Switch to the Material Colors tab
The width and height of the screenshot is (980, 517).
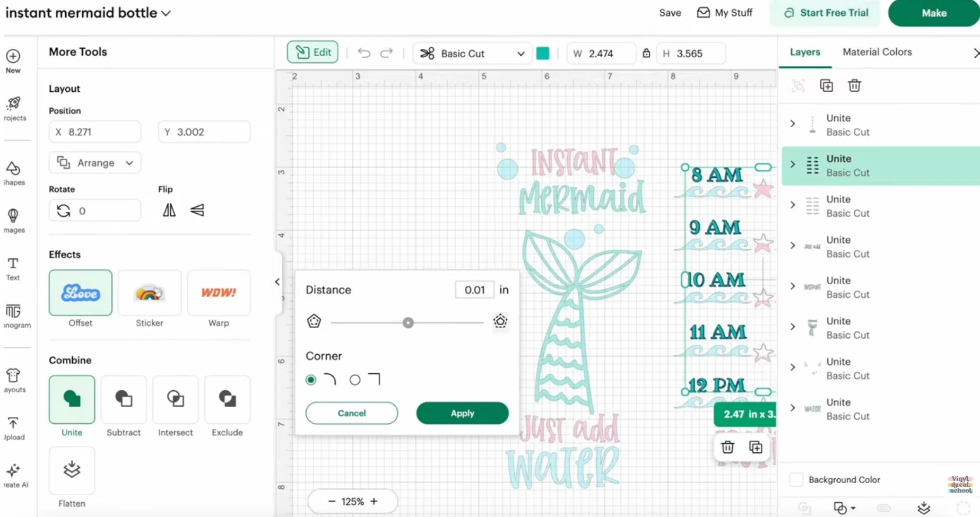click(877, 52)
